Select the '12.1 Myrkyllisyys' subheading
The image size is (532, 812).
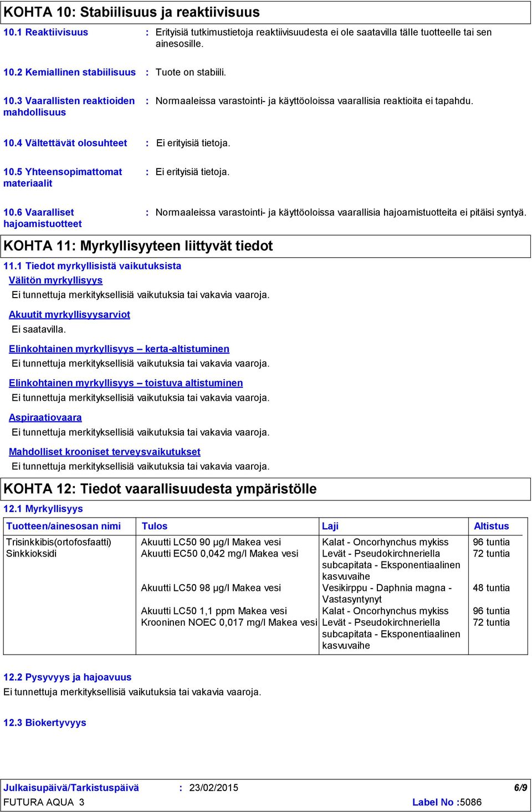coord(43,509)
